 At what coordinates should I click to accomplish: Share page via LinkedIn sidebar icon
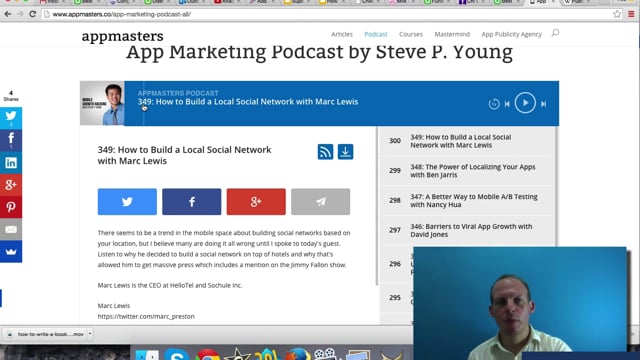[11, 162]
